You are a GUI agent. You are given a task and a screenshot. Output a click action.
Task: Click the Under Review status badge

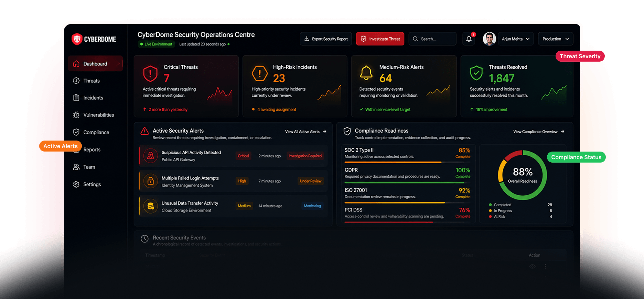(311, 181)
